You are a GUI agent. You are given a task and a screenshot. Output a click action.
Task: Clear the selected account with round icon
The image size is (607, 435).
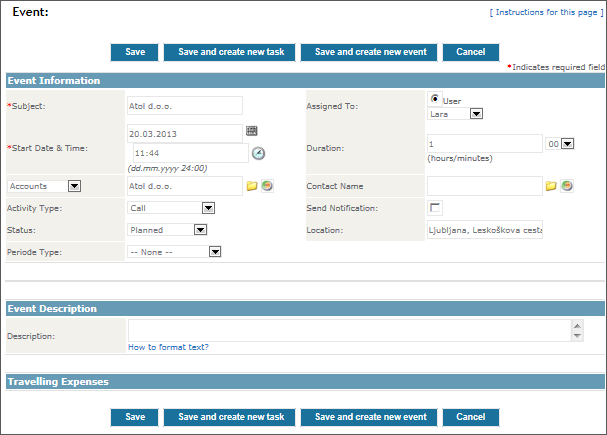(267, 186)
